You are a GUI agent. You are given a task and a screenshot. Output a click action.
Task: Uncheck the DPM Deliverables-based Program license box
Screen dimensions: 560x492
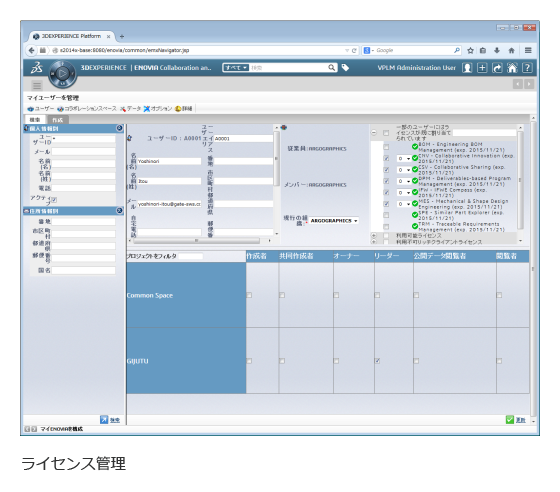tap(386, 181)
